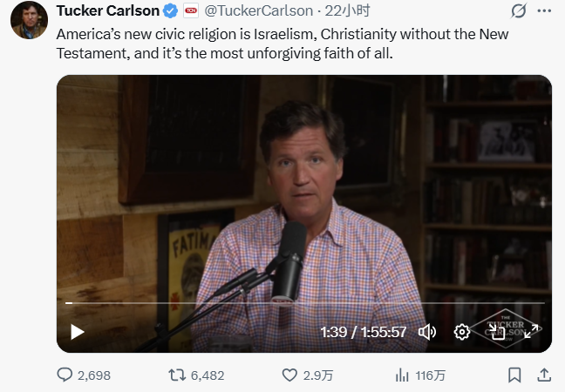The image size is (565, 392).
Task: Mute the video using the speaker icon
Action: point(427,331)
